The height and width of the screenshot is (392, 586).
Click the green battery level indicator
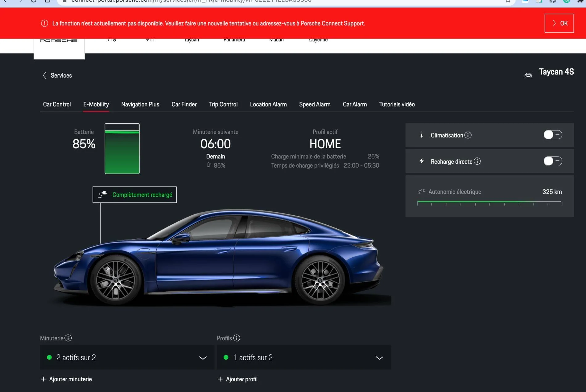click(122, 149)
